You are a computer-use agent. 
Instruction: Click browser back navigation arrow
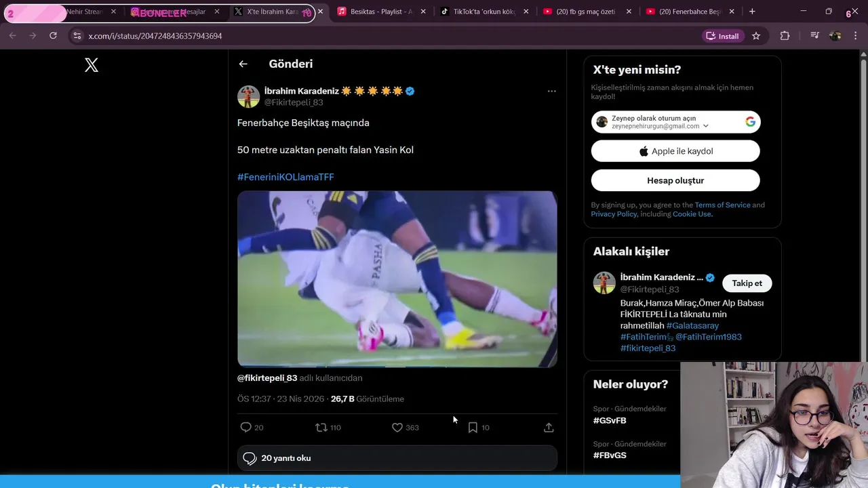point(12,36)
